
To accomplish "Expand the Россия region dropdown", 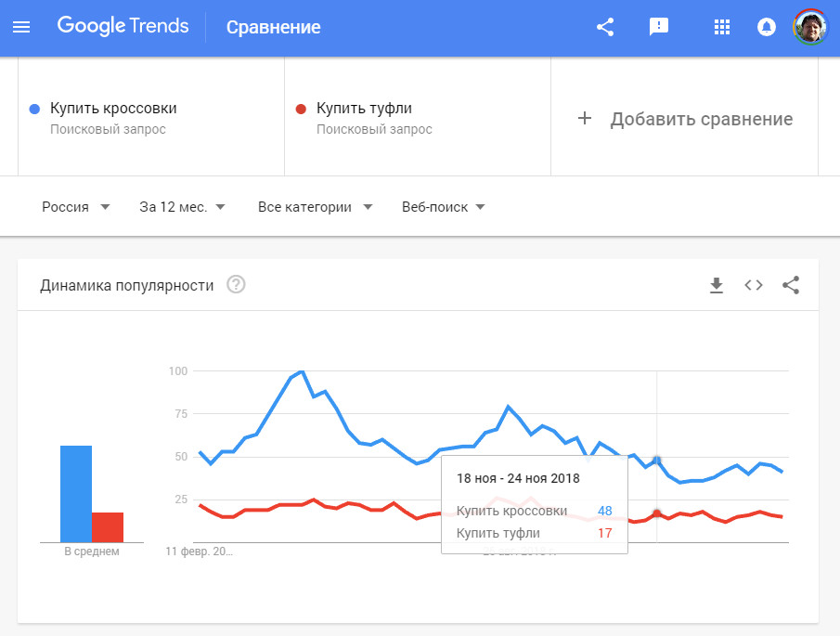I will coord(76,207).
